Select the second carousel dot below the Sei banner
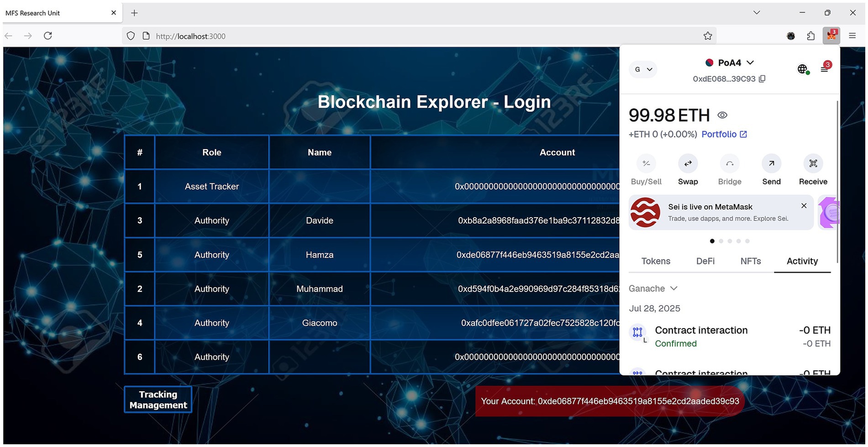The height and width of the screenshot is (447, 868). coord(721,241)
